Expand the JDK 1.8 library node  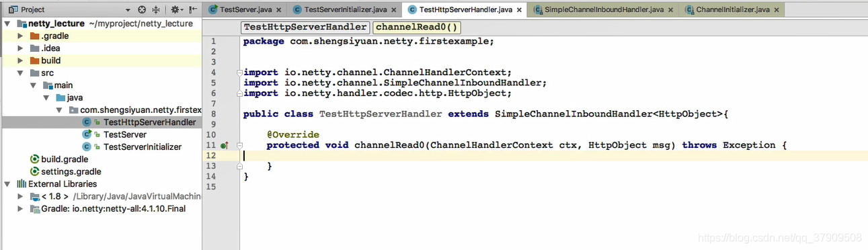click(21, 196)
